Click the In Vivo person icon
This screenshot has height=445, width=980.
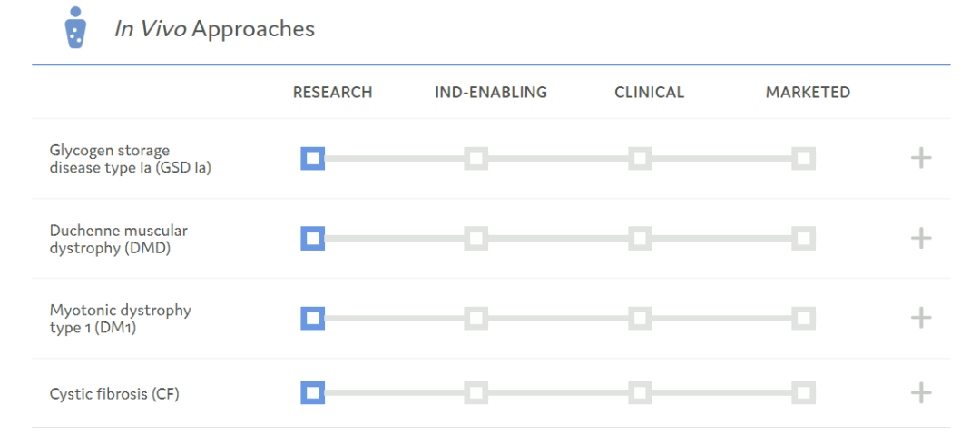point(75,27)
